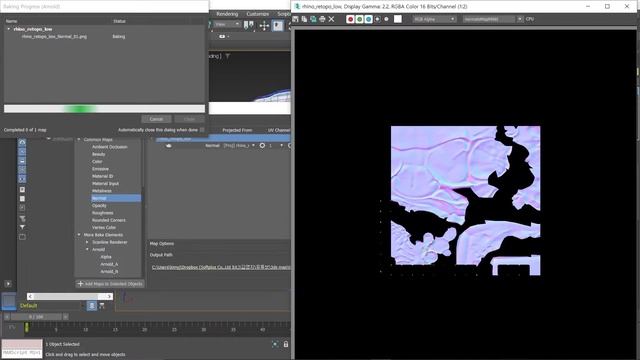
Task: Open the Scripting menu
Action: [283, 14]
